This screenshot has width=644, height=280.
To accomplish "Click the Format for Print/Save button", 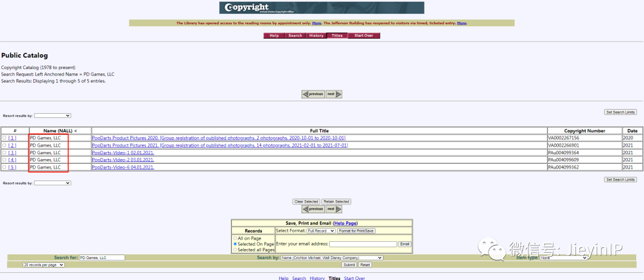I will (356, 231).
